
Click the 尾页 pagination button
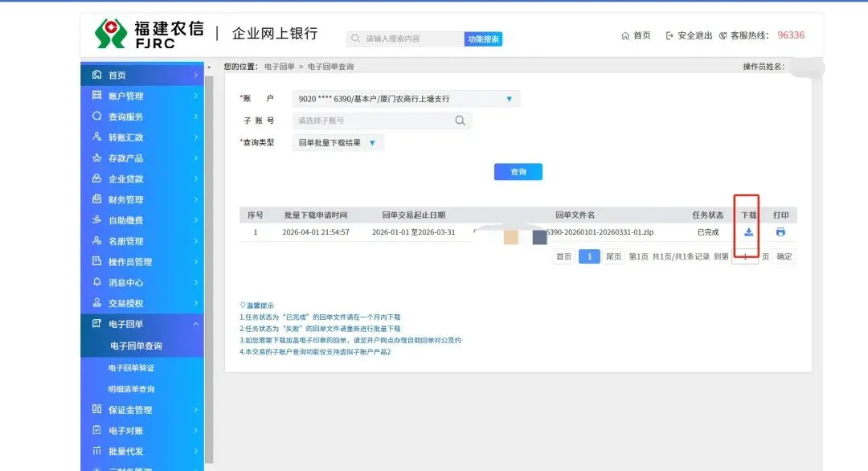[613, 256]
